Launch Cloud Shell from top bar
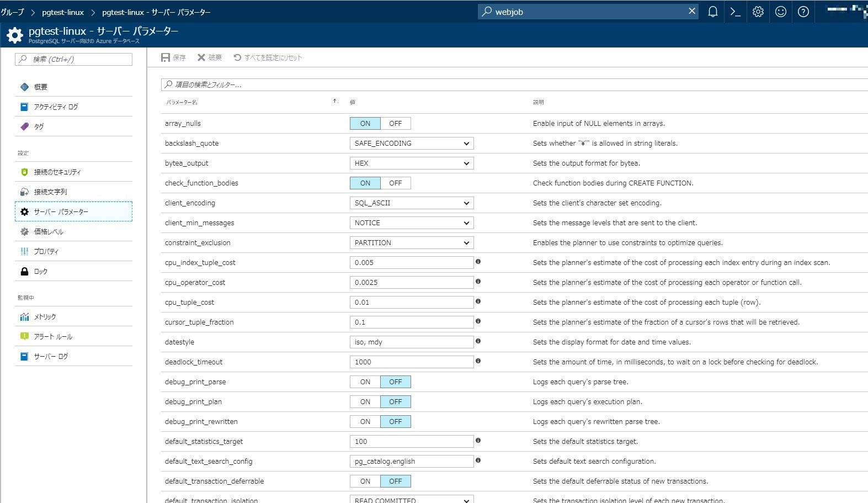868x503 pixels. 735,12
